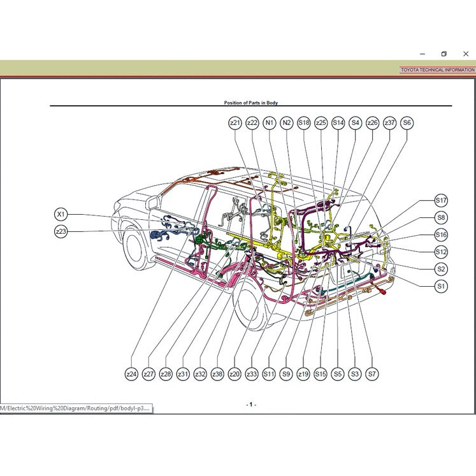
Task: Click the Toyota Technical Information header link
Action: 437,70
